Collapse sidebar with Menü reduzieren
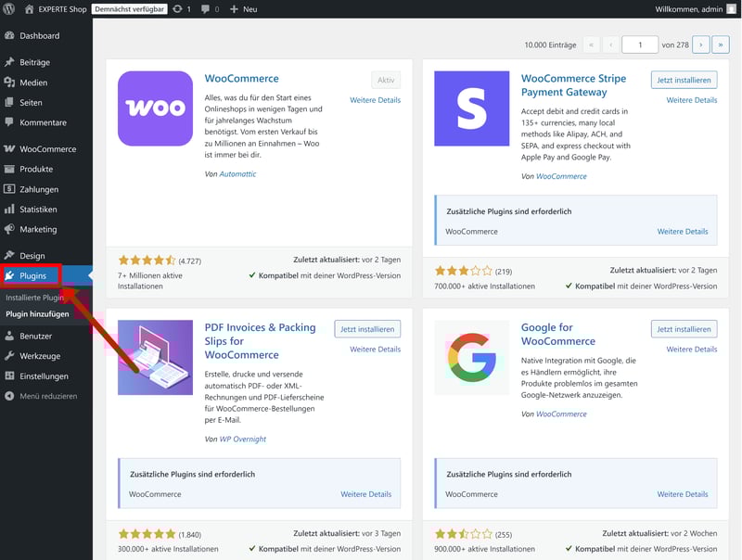The width and height of the screenshot is (742, 560). pyautogui.click(x=48, y=396)
